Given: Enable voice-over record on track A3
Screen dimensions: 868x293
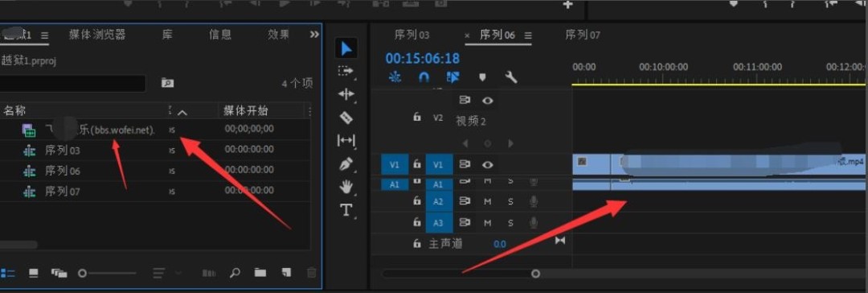Looking at the screenshot, I should (534, 222).
